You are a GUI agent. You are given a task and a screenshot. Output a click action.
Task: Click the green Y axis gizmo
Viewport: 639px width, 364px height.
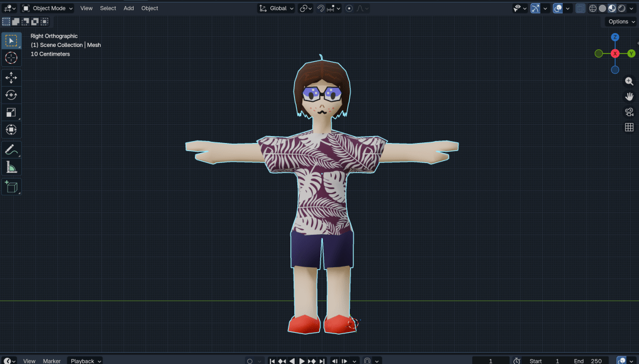coord(632,54)
